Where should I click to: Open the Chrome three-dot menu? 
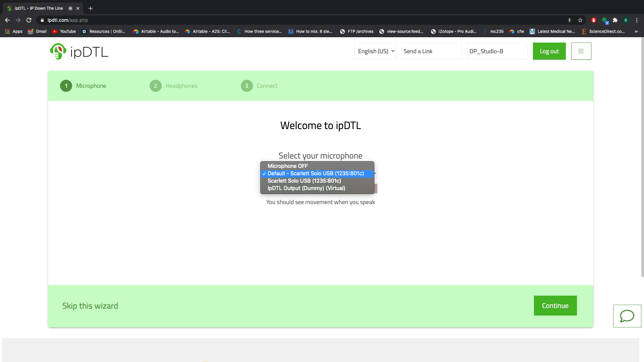(x=637, y=20)
